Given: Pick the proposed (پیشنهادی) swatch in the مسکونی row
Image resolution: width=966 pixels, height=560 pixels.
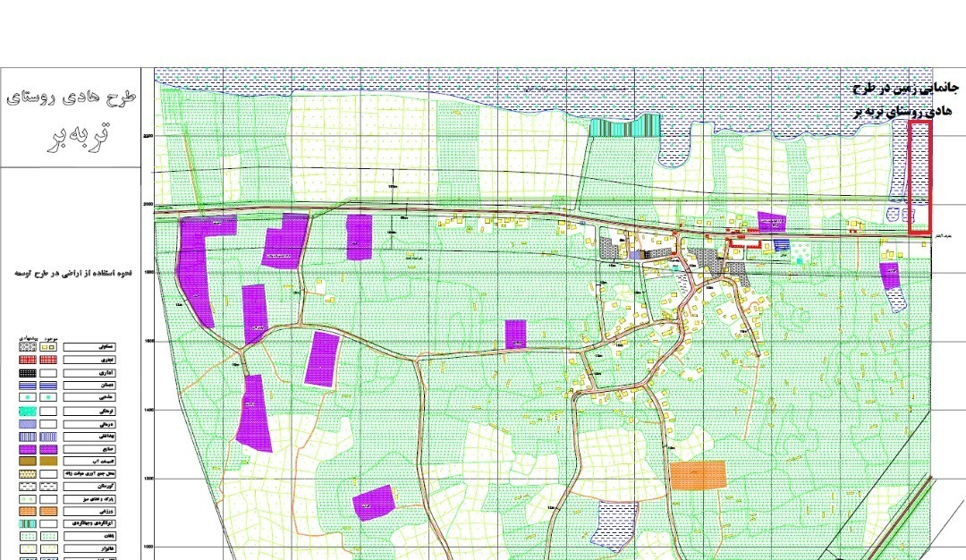Looking at the screenshot, I should [28, 347].
